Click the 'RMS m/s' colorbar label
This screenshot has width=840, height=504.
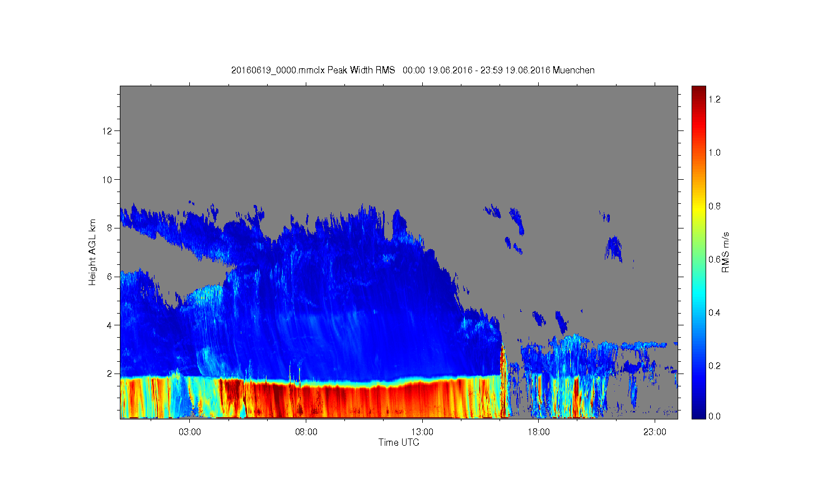[x=725, y=252]
